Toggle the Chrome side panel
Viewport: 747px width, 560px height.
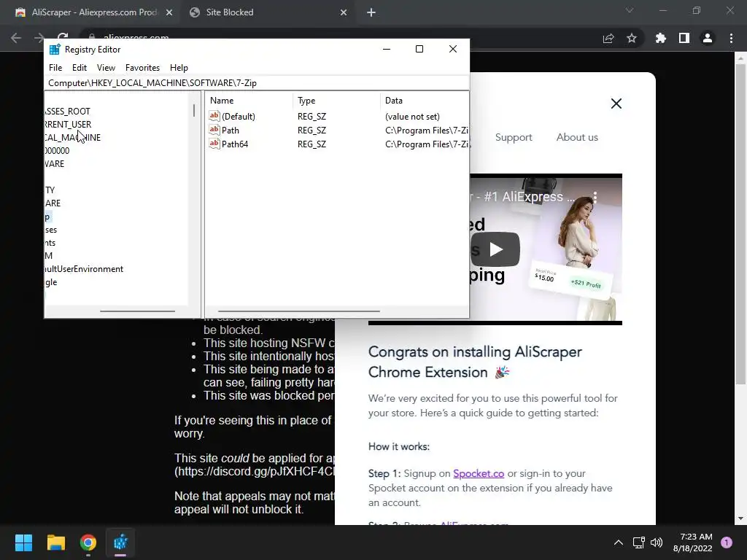click(684, 38)
